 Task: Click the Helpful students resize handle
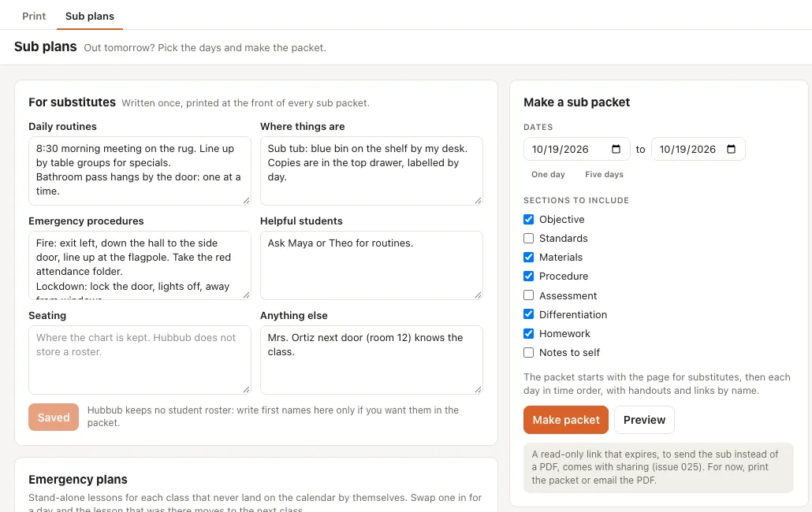[x=478, y=295]
